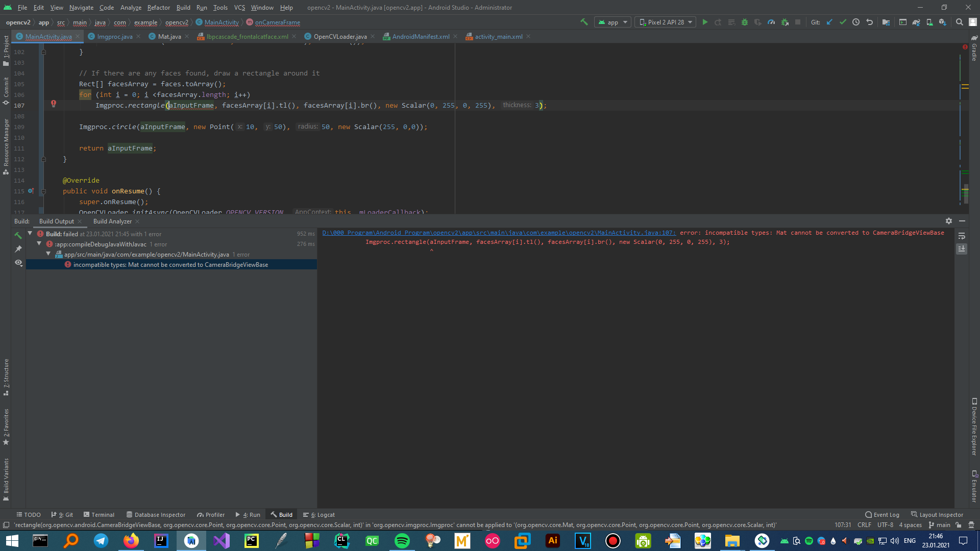Click the CRLF line separator selector
980x551 pixels.
864,525
